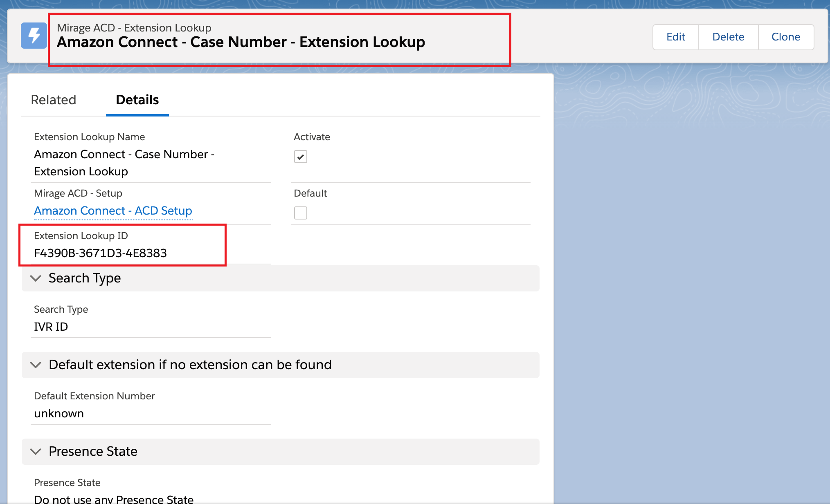Screen dimensions: 830x504
Task: Click the Extension Lookup ID label
Action: 81,236
